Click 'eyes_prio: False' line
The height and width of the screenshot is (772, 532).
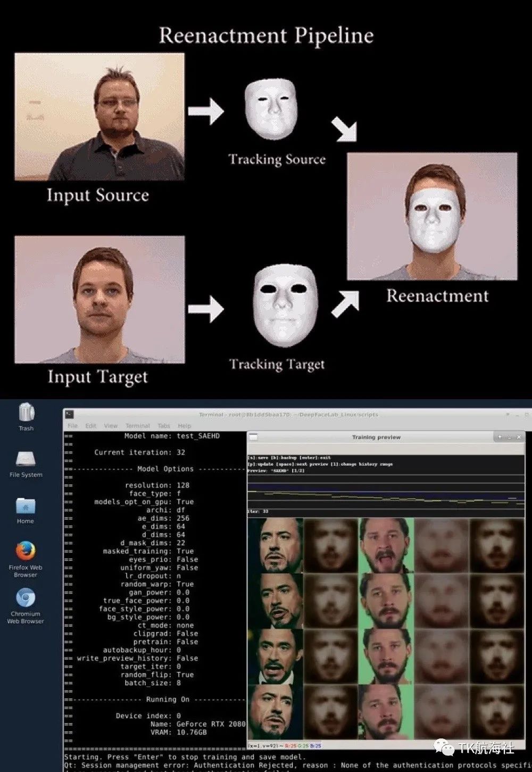point(163,560)
